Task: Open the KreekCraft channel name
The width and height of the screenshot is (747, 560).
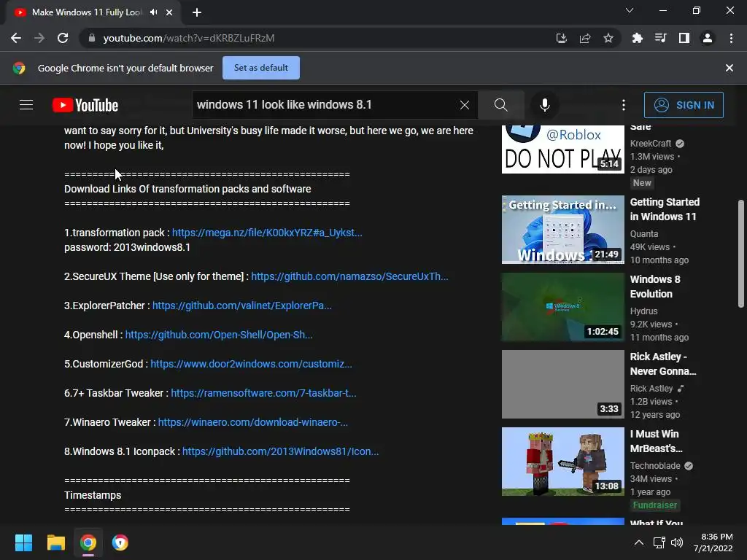Action: tap(650, 144)
